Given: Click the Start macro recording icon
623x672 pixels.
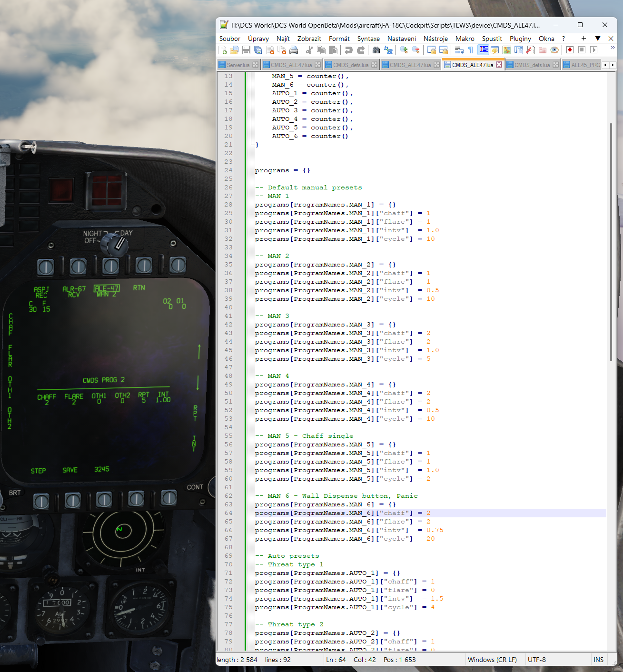Looking at the screenshot, I should [570, 50].
